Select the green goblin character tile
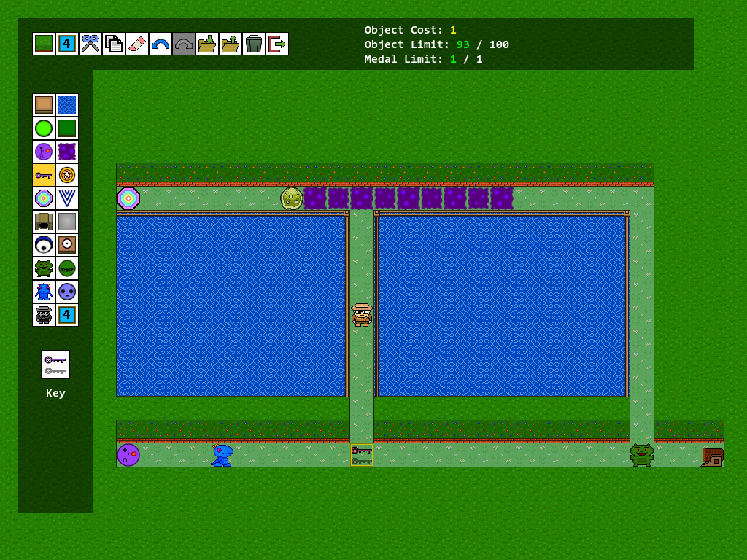This screenshot has height=560, width=747. pyautogui.click(x=44, y=268)
